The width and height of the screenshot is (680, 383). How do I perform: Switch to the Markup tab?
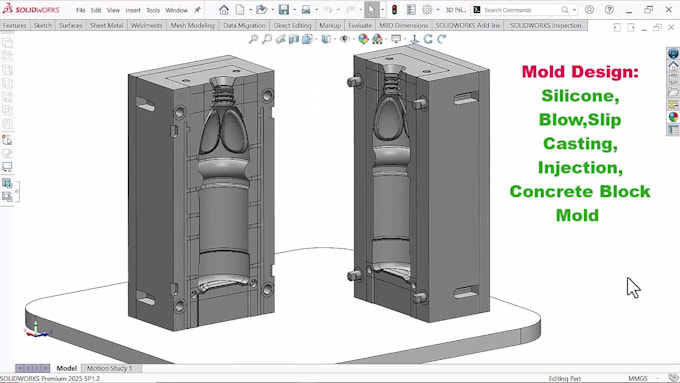[330, 26]
